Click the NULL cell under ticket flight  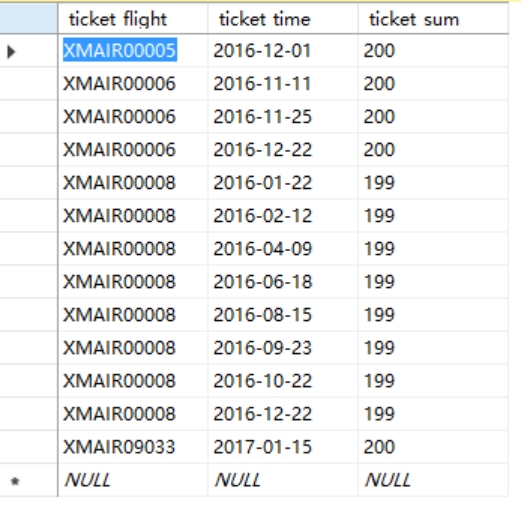pyautogui.click(x=133, y=480)
